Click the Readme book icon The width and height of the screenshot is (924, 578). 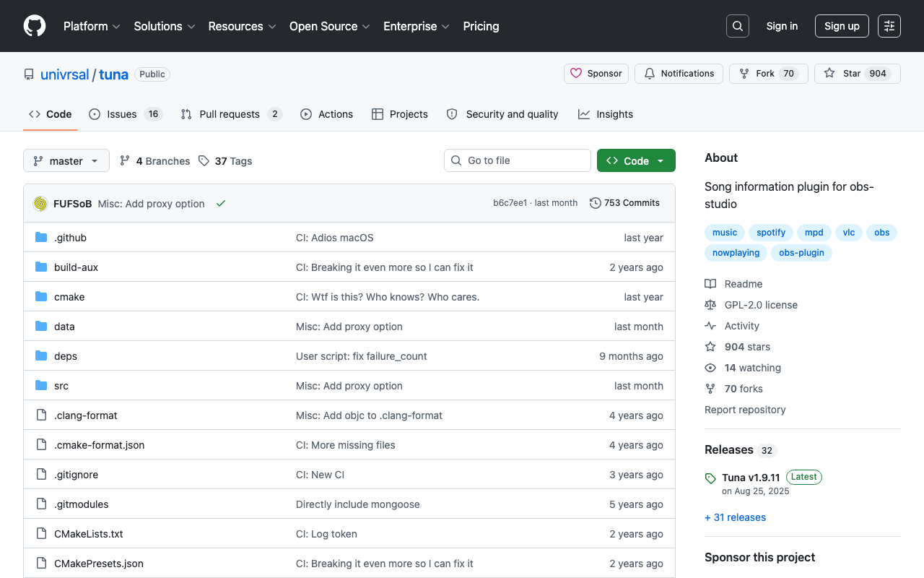(x=710, y=284)
